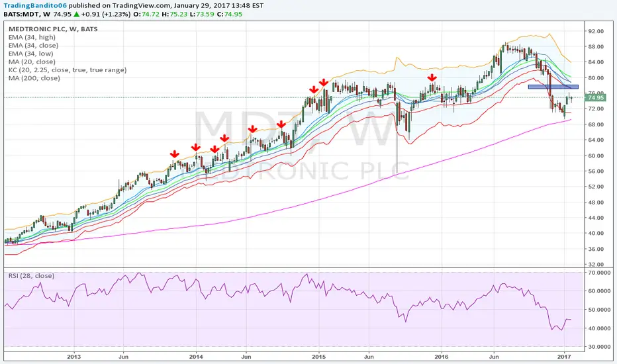
Task: Click the 2016 time axis label
Action: (442, 357)
